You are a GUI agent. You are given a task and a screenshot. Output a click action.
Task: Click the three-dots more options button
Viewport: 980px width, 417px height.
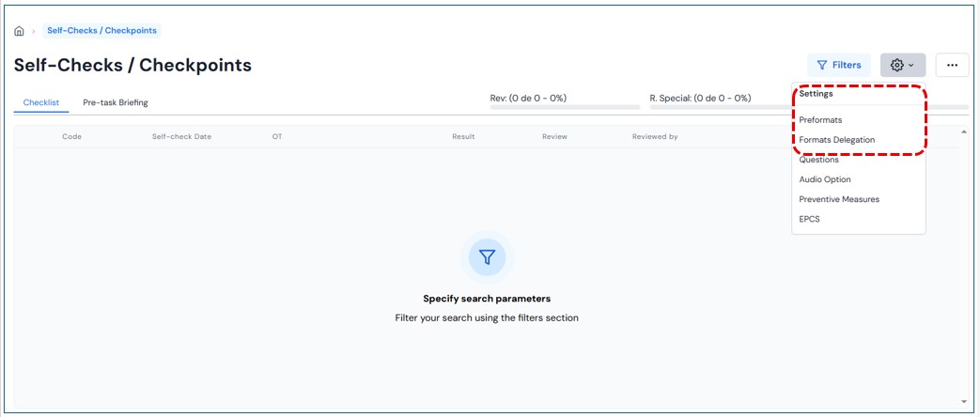(952, 65)
